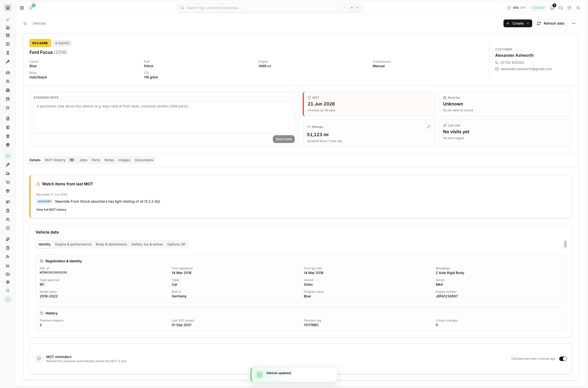Open the inbox tray icon
Screen dimensions: 588x388
pyautogui.click(x=8, y=73)
